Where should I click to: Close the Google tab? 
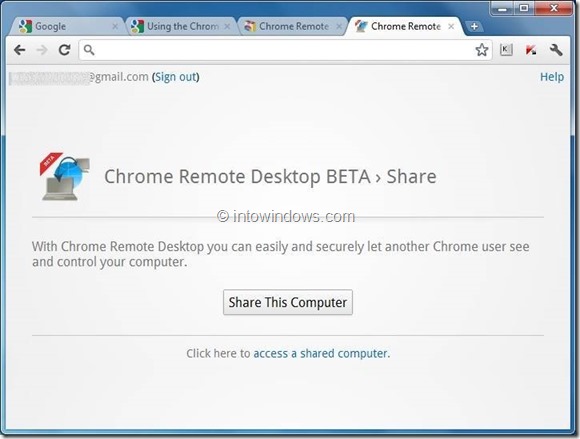[x=115, y=27]
